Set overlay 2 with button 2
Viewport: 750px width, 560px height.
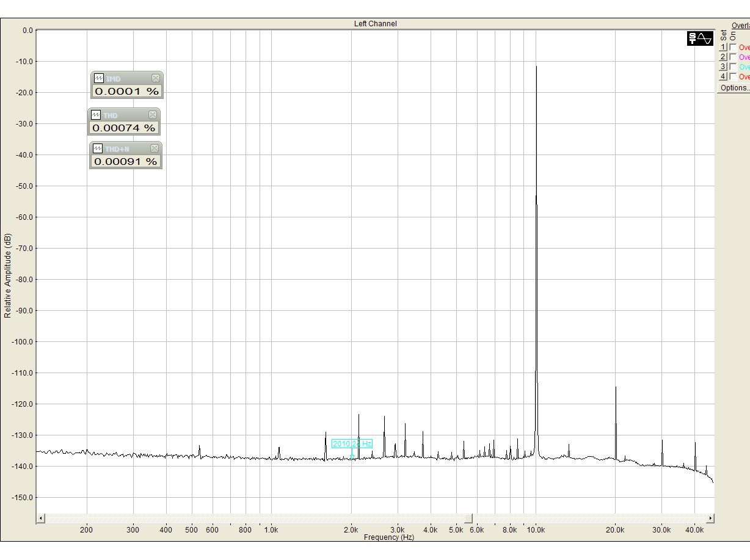point(723,57)
